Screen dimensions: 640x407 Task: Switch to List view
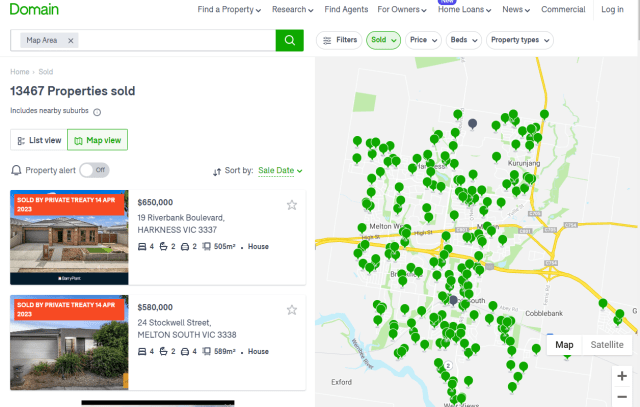pyautogui.click(x=39, y=140)
